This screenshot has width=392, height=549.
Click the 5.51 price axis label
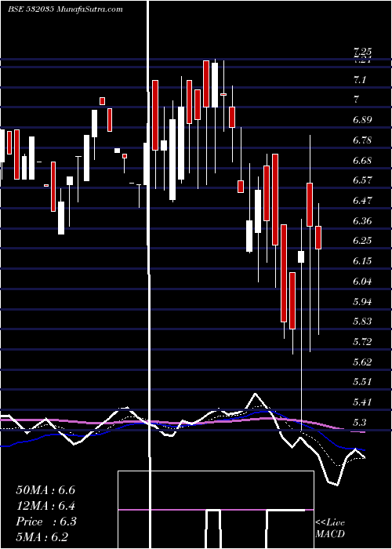tap(362, 381)
